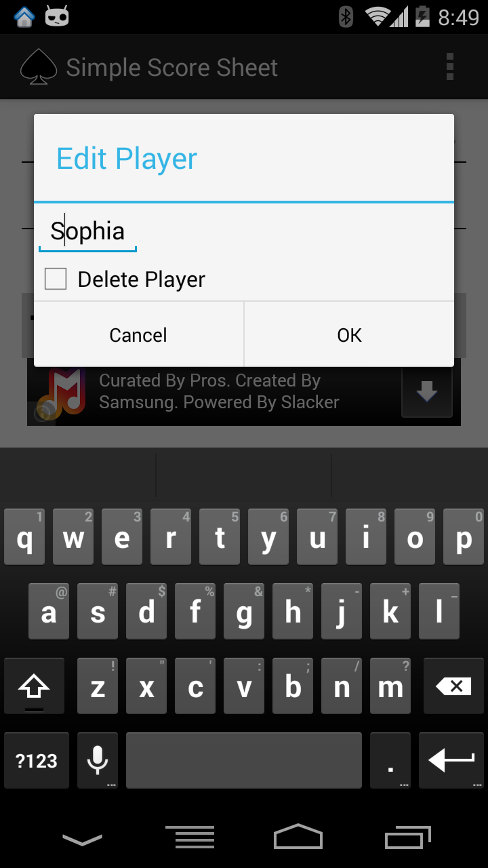Tick the Delete Player checkbox
This screenshot has width=488, height=868.
[56, 279]
